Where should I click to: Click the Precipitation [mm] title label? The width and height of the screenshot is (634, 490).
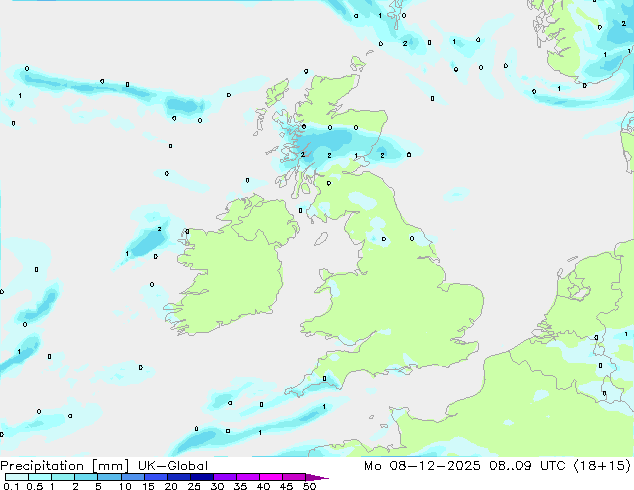click(63, 466)
